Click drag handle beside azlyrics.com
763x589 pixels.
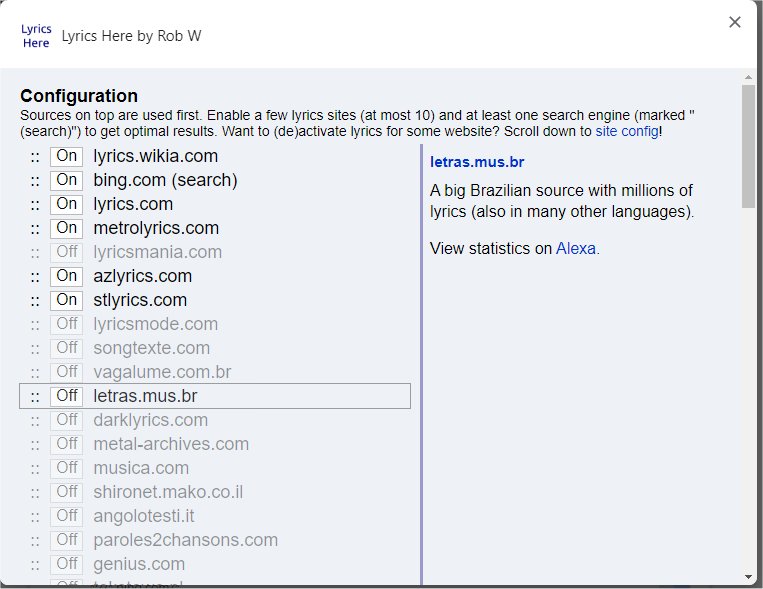[35, 276]
